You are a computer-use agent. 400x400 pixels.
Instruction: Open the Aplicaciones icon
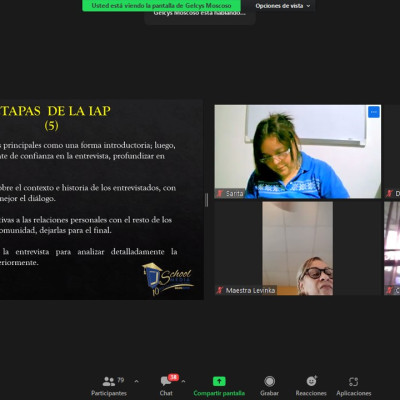pos(353,381)
